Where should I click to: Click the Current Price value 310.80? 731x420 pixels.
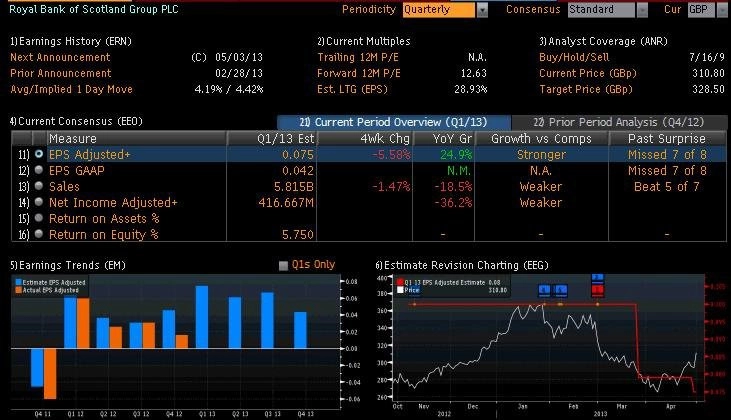pos(709,73)
